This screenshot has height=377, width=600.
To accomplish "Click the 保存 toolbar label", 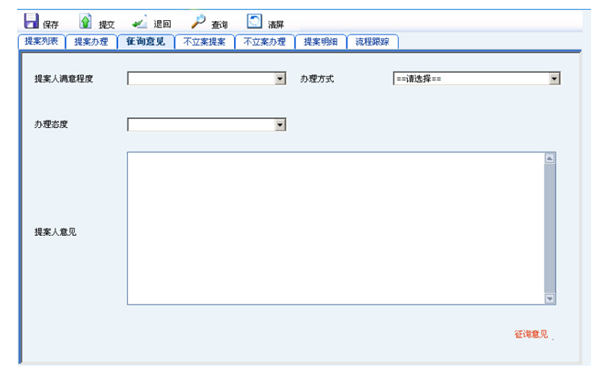I will coord(51,25).
